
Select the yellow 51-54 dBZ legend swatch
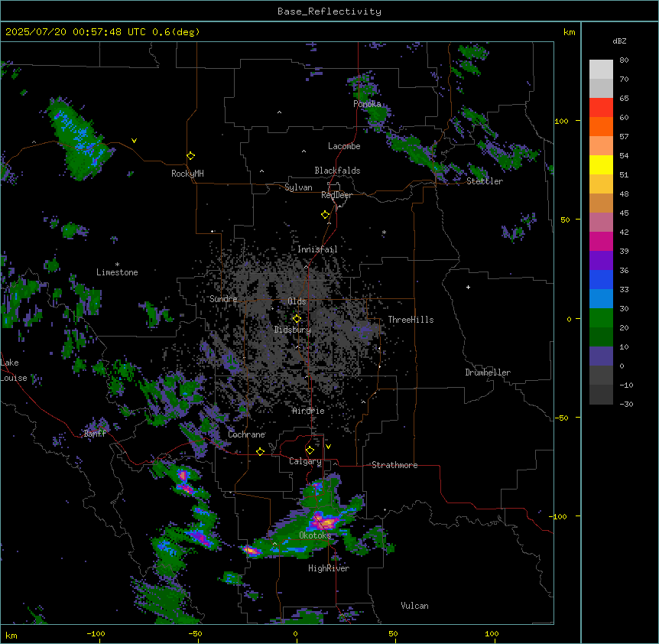coord(601,164)
